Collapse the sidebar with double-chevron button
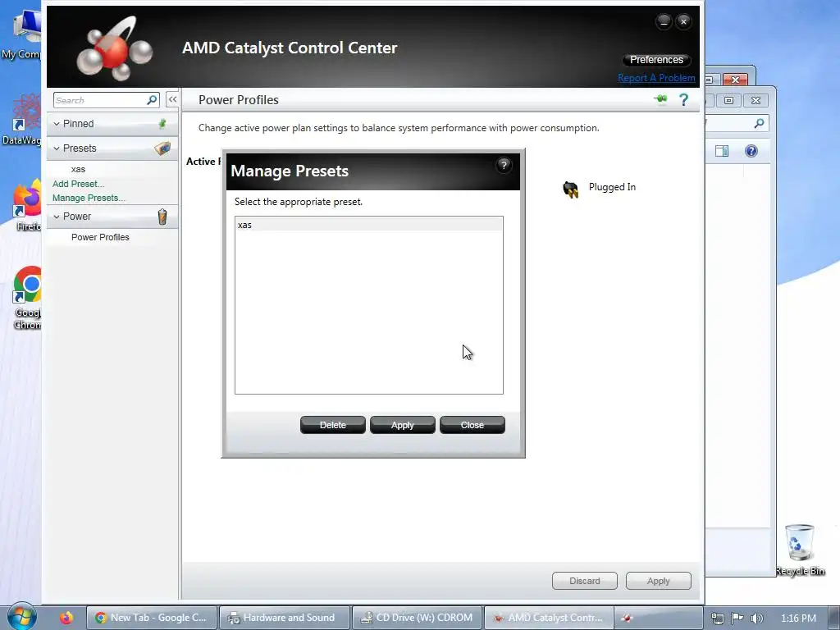Image resolution: width=840 pixels, height=630 pixels. point(172,99)
